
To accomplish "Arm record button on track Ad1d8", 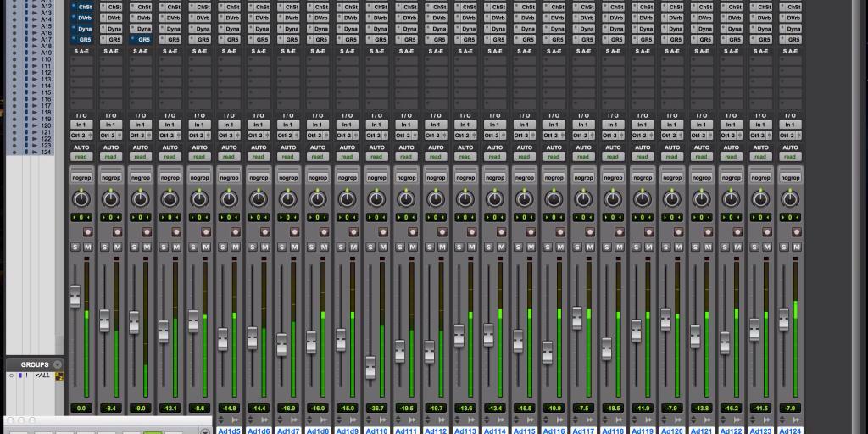I will coord(324,232).
